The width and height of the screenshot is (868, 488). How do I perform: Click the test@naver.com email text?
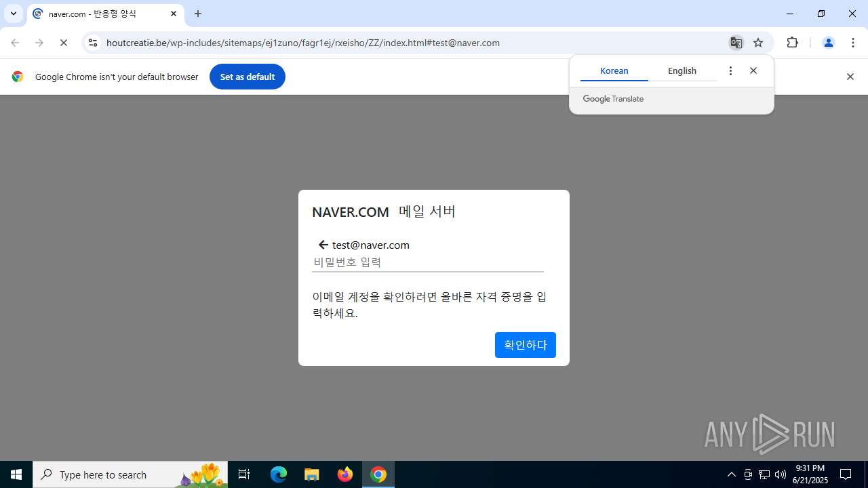click(x=371, y=245)
